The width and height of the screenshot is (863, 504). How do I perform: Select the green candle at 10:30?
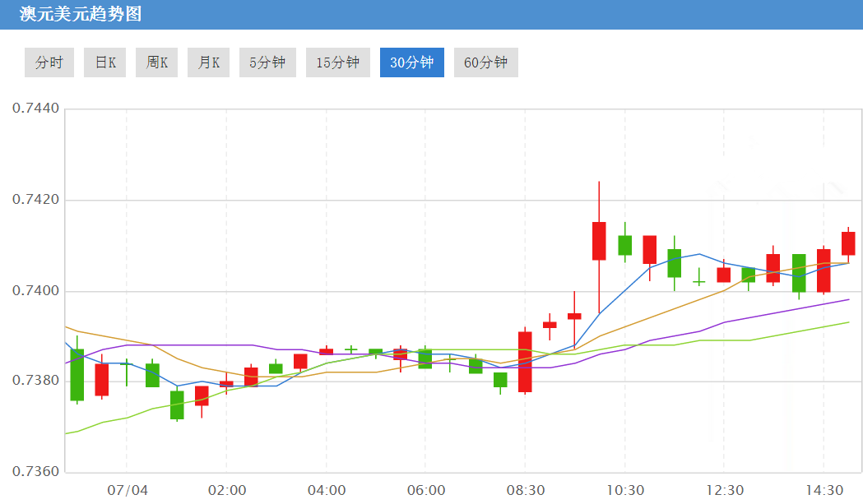coord(624,245)
